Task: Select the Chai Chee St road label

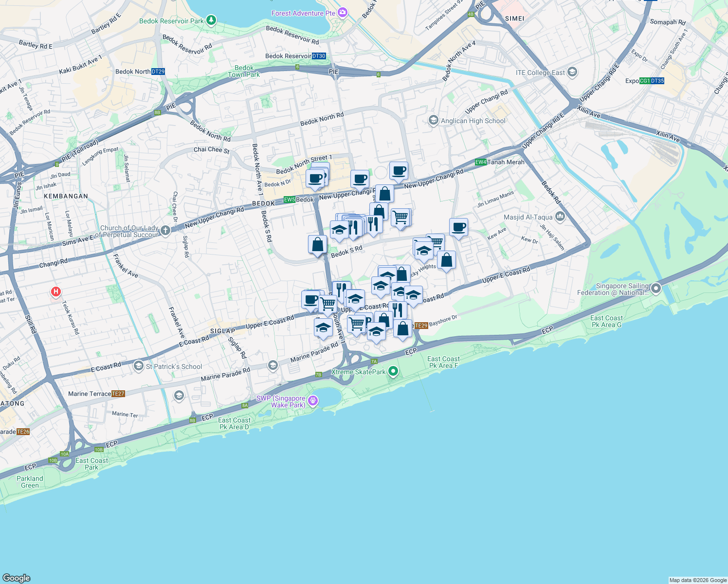Action: [x=212, y=150]
